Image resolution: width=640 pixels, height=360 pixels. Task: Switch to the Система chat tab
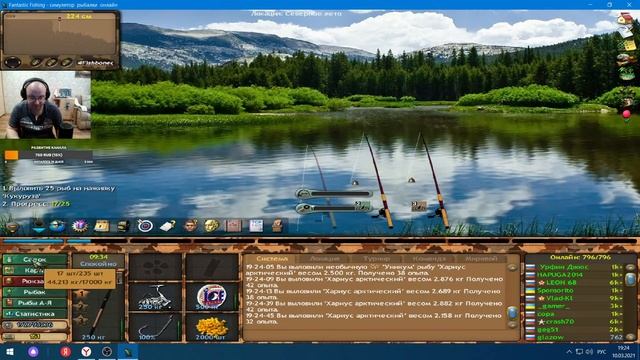[272, 258]
